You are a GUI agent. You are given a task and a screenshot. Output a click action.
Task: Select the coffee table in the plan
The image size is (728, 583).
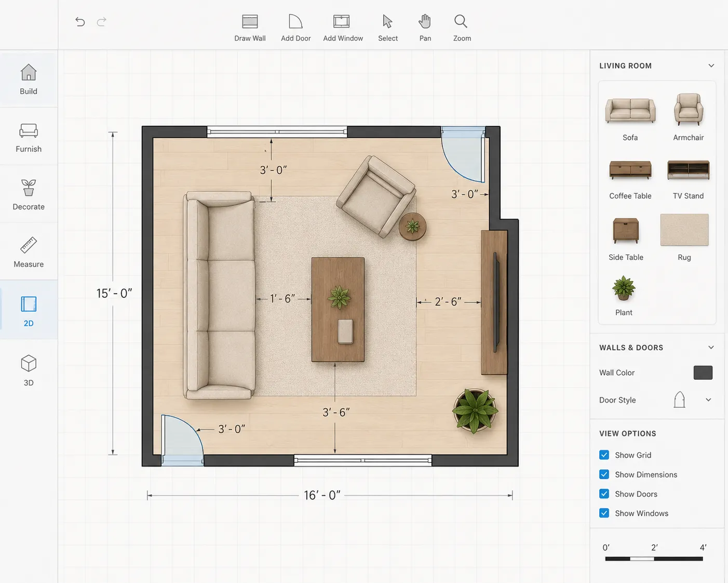pos(338,309)
